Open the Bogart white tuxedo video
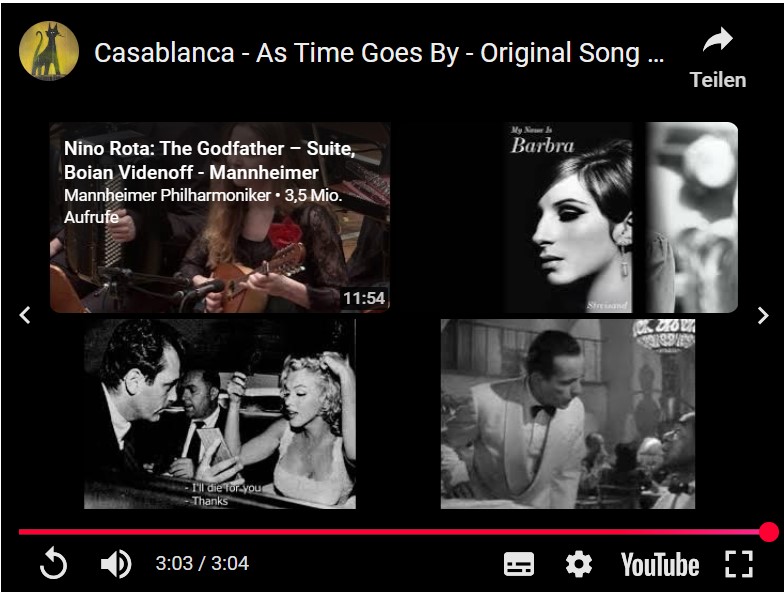Viewport: 784px width, 592px height. click(x=568, y=414)
